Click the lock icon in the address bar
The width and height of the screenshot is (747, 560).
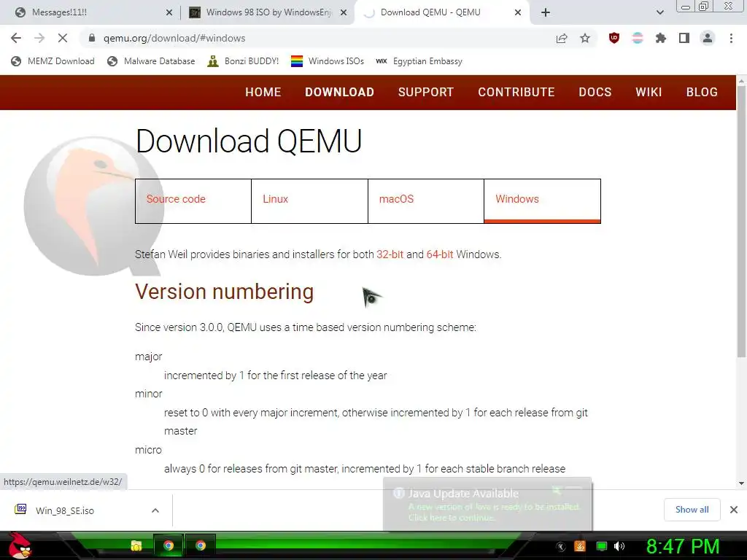coord(93,38)
